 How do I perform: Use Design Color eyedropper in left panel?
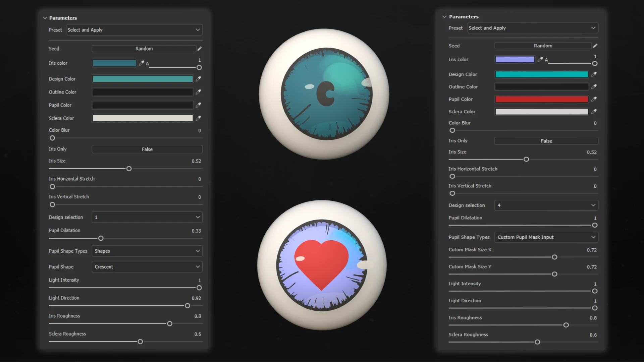coord(199,79)
